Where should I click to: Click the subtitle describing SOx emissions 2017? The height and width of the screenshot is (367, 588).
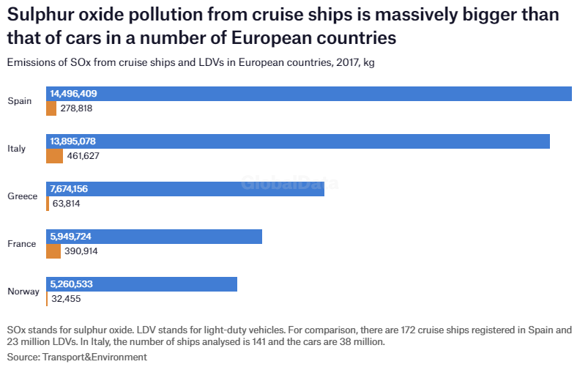(190, 63)
